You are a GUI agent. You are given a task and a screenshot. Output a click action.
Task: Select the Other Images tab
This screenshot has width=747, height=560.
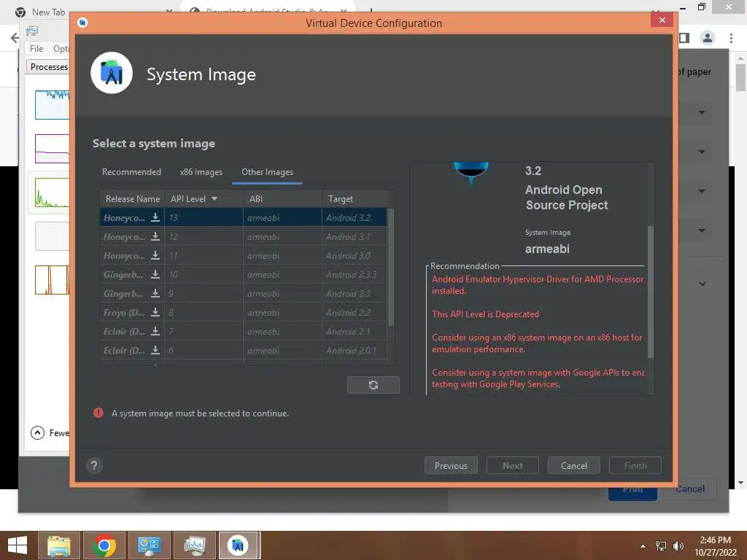[267, 172]
